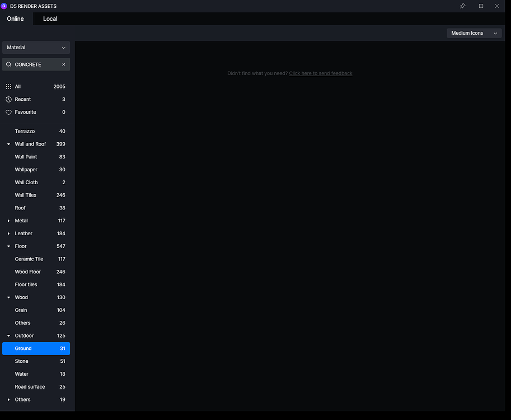Select the Wood label
This screenshot has height=420, width=511.
(x=21, y=297)
